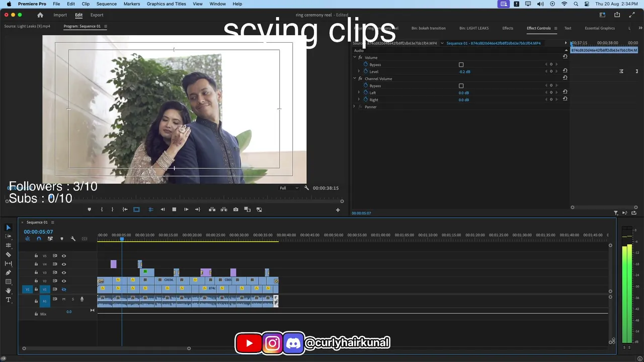The image size is (644, 362).
Task: Toggle the V2 track lock
Action: pyautogui.click(x=36, y=281)
